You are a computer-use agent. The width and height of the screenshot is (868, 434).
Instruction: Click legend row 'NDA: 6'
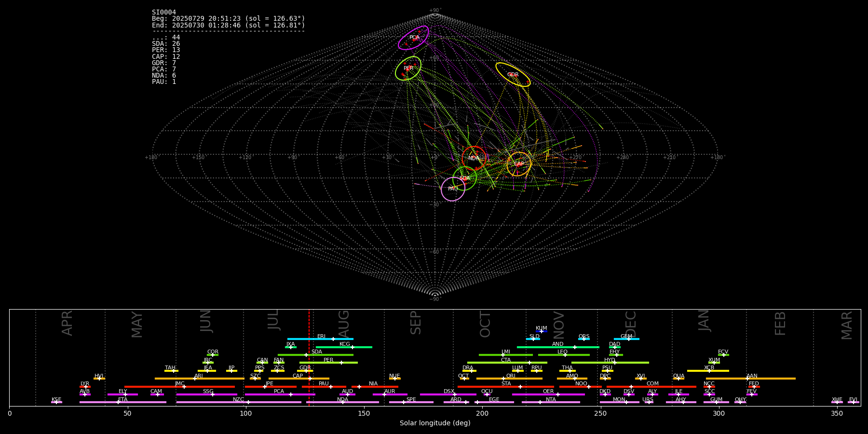pyautogui.click(x=164, y=76)
